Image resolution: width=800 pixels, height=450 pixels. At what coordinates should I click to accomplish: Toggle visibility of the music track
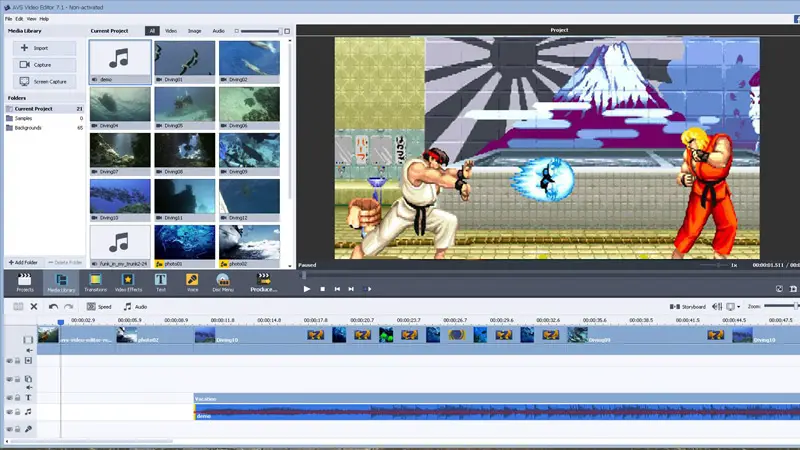[x=9, y=412]
